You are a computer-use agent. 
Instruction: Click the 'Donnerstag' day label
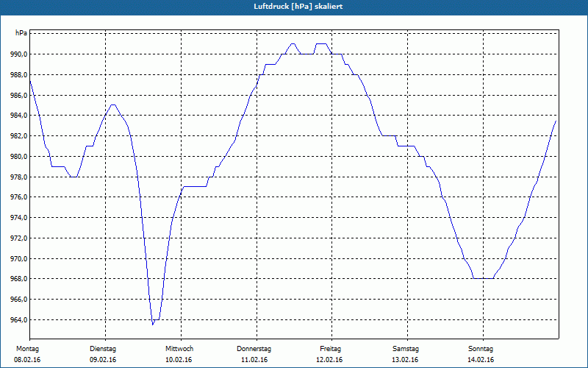coord(254,349)
